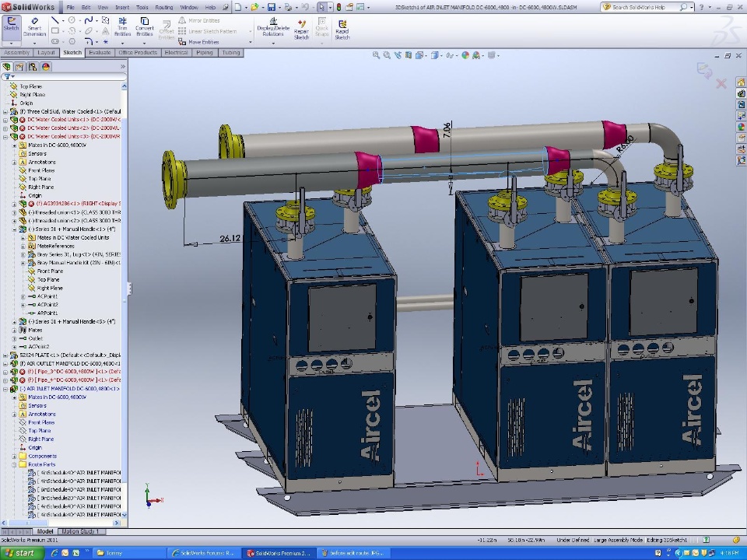Click the Under Defined status bar text

pyautogui.click(x=573, y=540)
